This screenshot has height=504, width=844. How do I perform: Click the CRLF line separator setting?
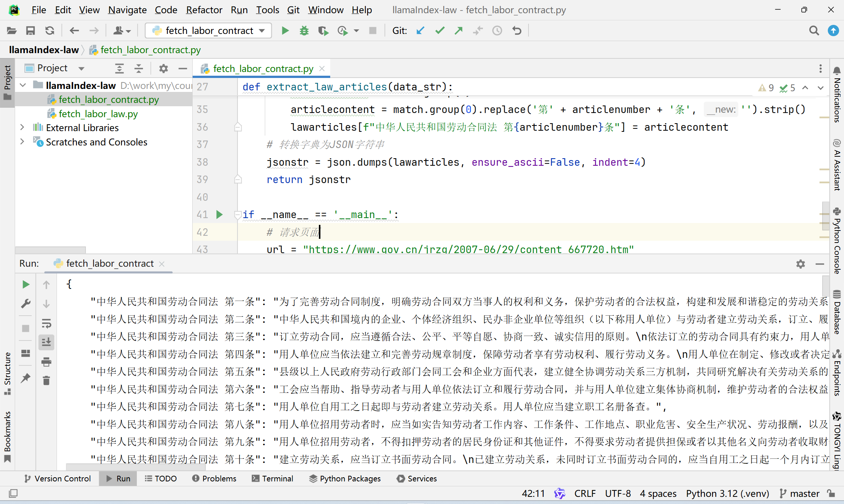585,493
